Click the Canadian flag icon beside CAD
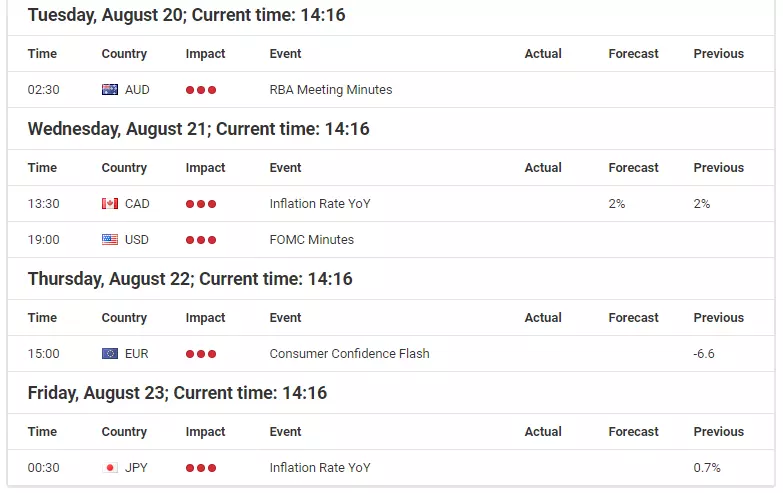The width and height of the screenshot is (783, 493). pyautogui.click(x=110, y=204)
